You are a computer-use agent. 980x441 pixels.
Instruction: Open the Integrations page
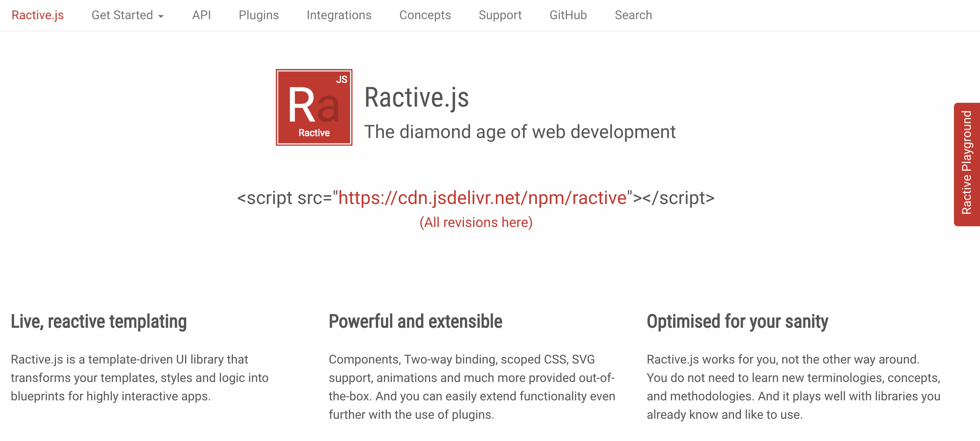click(x=339, y=15)
